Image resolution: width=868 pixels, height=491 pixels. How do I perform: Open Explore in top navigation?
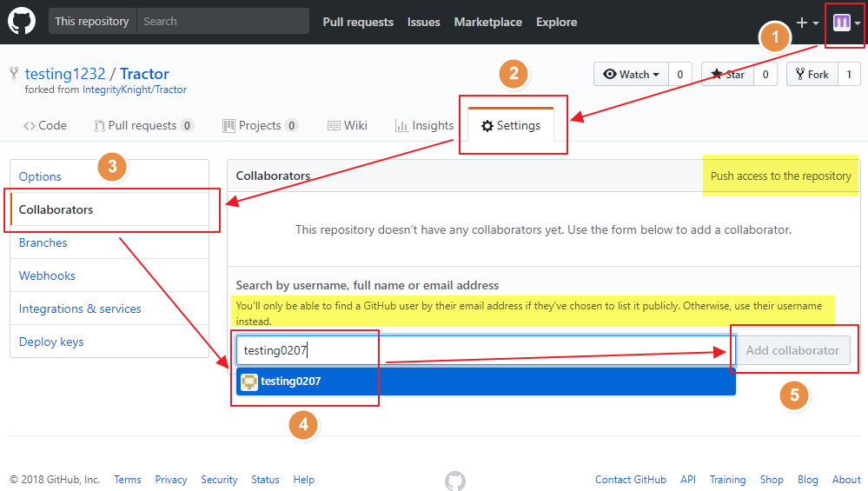[556, 22]
